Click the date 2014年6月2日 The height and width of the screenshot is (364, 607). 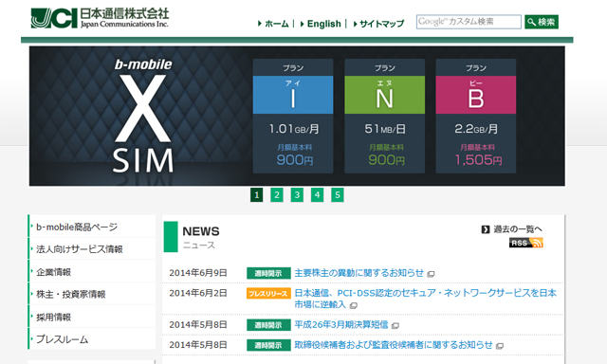click(198, 293)
